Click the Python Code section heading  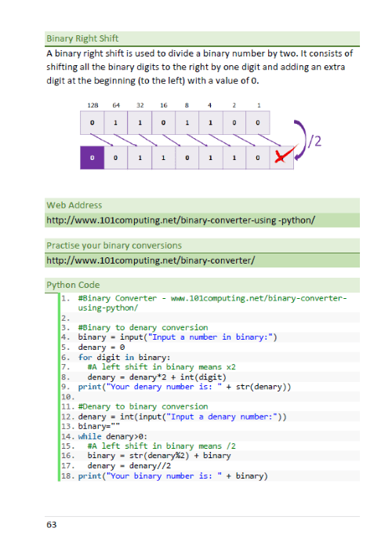click(73, 285)
